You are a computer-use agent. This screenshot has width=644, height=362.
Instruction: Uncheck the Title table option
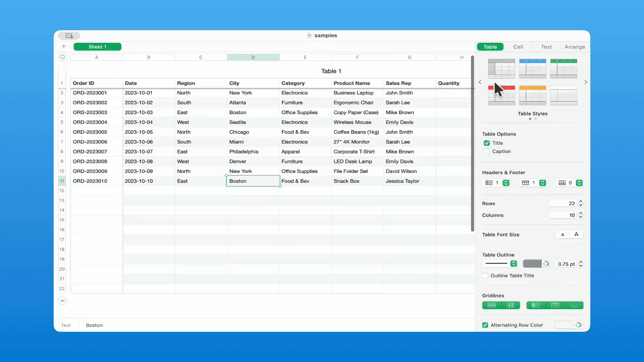487,143
